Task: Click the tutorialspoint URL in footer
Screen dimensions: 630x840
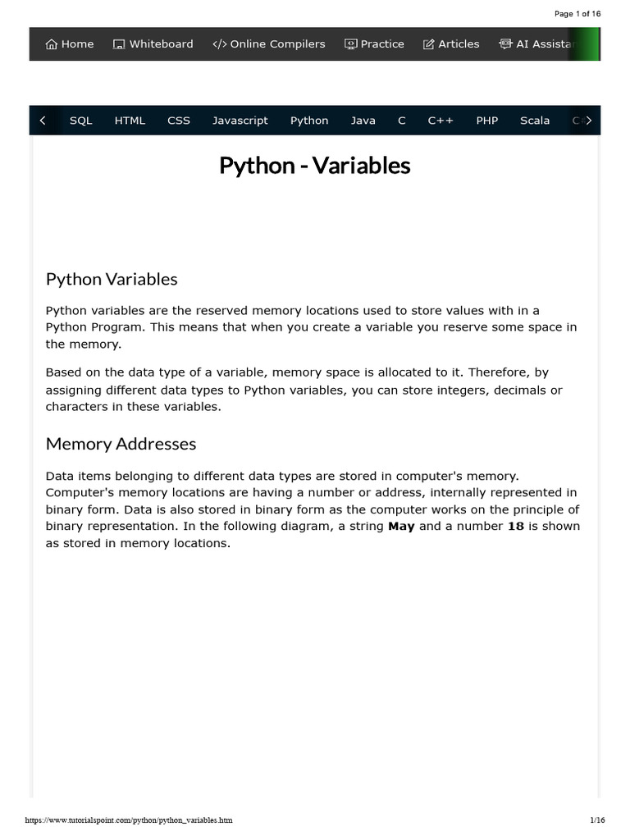Action: pos(129,820)
